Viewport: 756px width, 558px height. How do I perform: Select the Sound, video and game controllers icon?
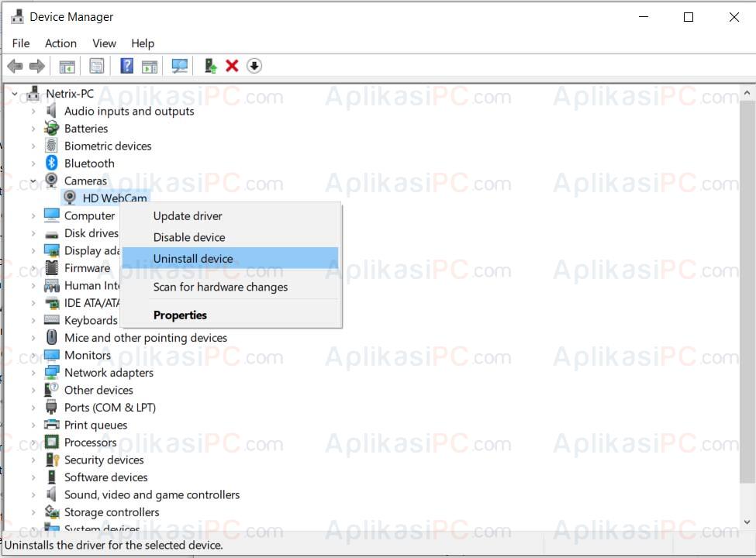pyautogui.click(x=51, y=494)
